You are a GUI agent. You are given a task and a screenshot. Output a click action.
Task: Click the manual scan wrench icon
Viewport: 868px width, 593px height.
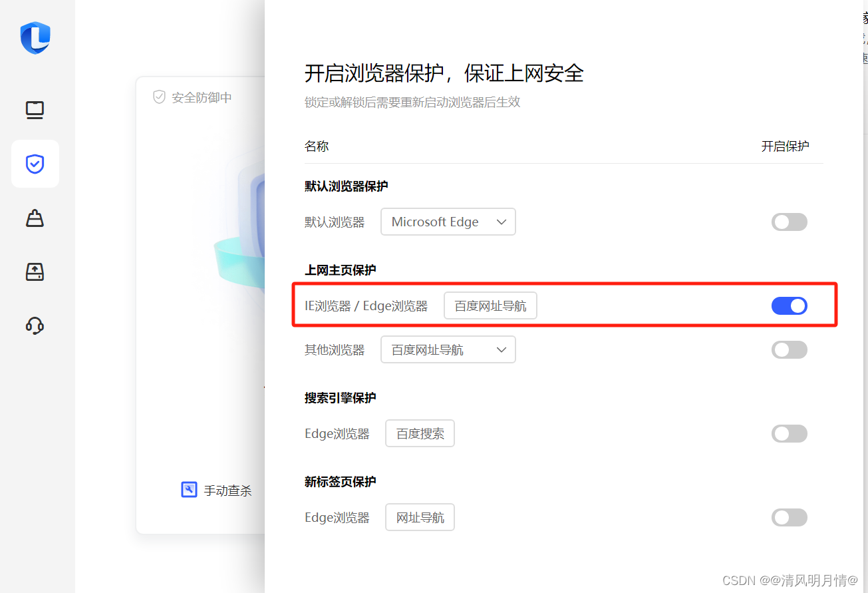click(189, 490)
